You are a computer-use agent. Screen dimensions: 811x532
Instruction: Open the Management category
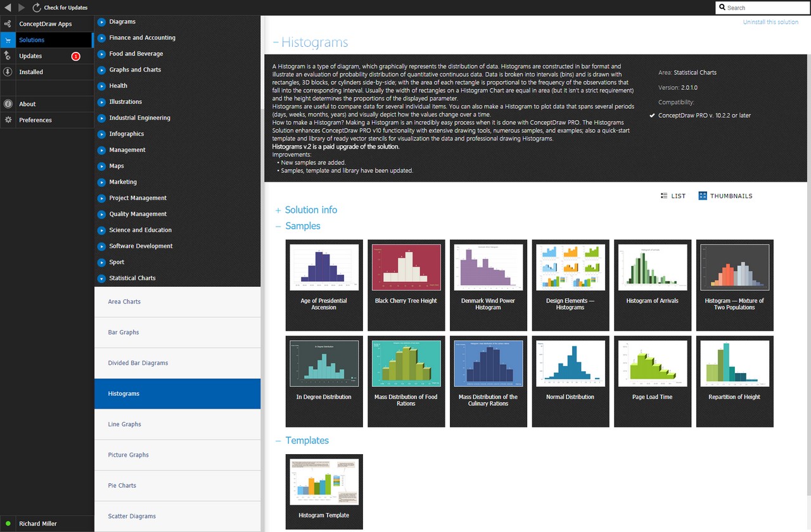pos(127,150)
